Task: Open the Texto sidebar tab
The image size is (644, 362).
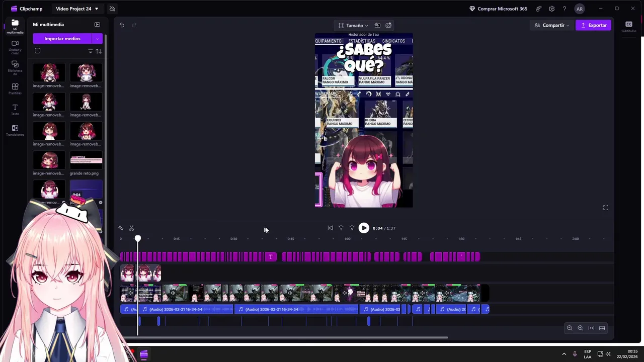Action: 15,110
